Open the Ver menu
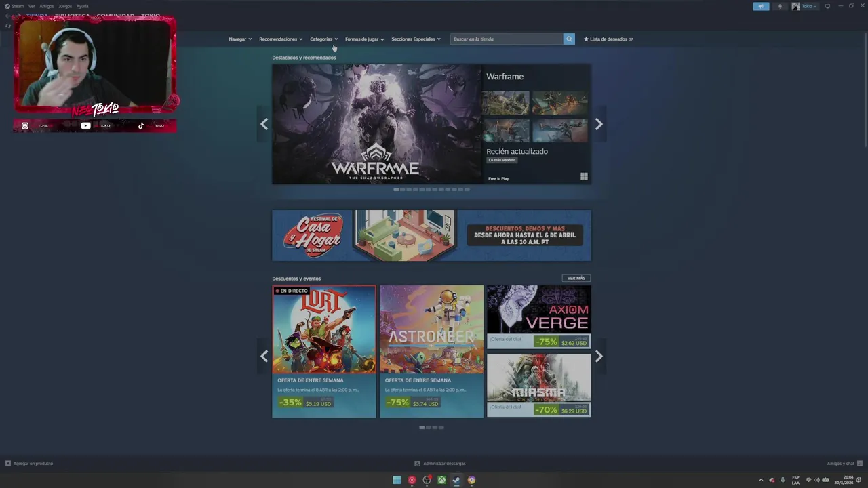Viewport: 868px width, 488px height. click(31, 6)
